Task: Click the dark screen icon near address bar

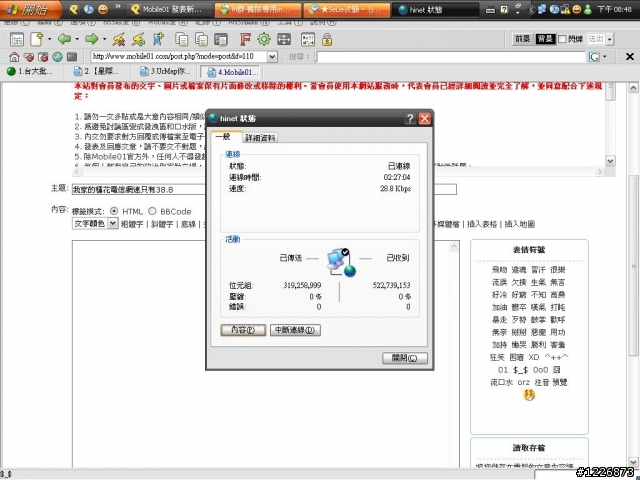Action: click(72, 57)
